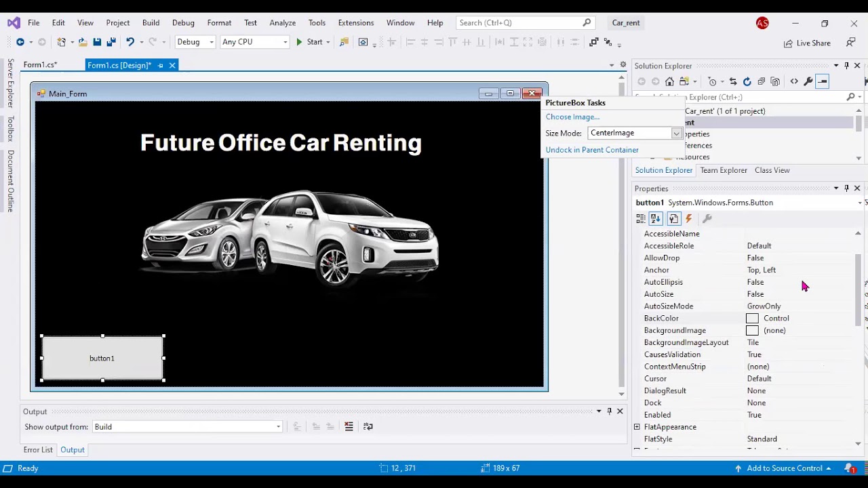
Task: Click Show All Files in Solution Explorer
Action: click(776, 81)
